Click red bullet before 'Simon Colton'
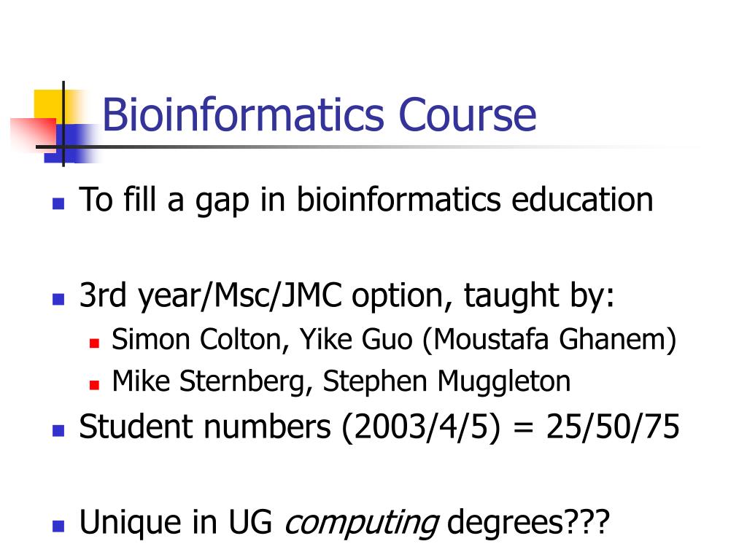Image resolution: width=747 pixels, height=560 pixels. pos(94,343)
